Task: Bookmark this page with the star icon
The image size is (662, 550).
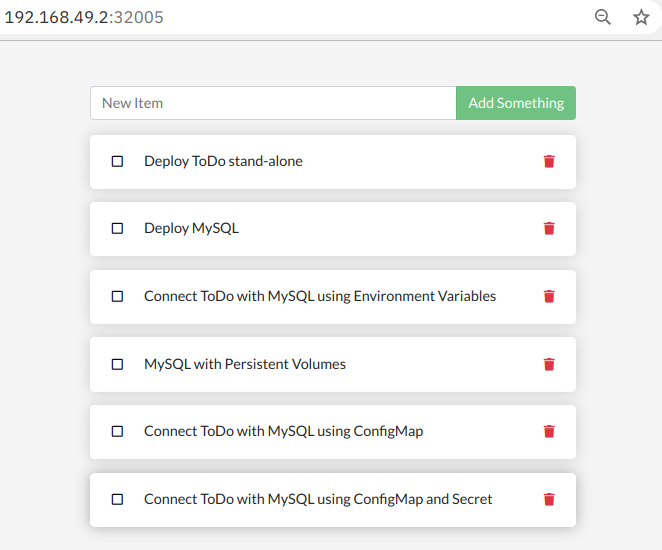Action: 641,17
